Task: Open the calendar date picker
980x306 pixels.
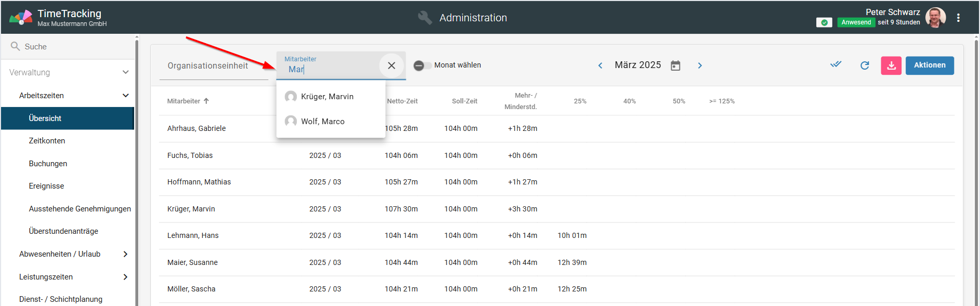Action: pyautogui.click(x=675, y=65)
